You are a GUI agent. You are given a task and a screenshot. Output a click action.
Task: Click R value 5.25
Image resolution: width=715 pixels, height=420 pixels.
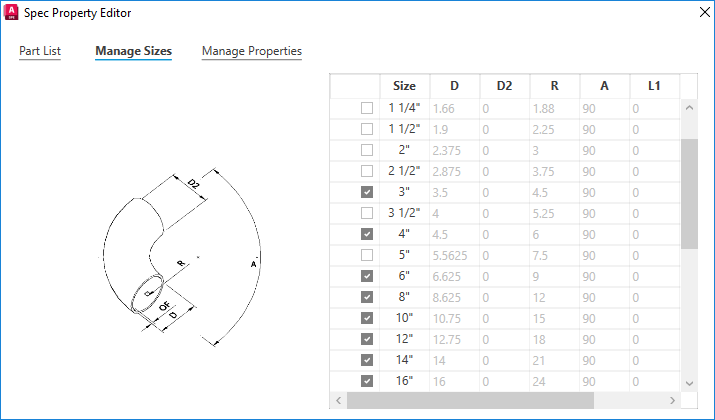(x=554, y=213)
